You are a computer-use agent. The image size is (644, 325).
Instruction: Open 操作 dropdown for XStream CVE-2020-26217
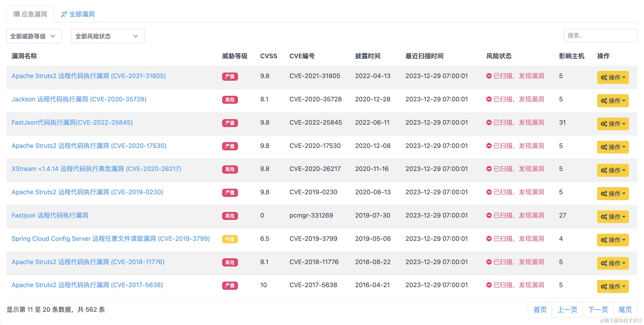612,170
